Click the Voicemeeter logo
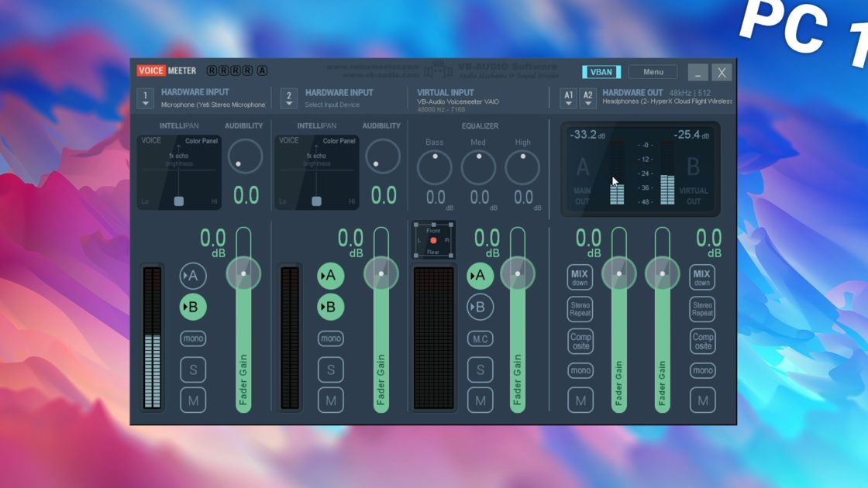 [x=167, y=70]
